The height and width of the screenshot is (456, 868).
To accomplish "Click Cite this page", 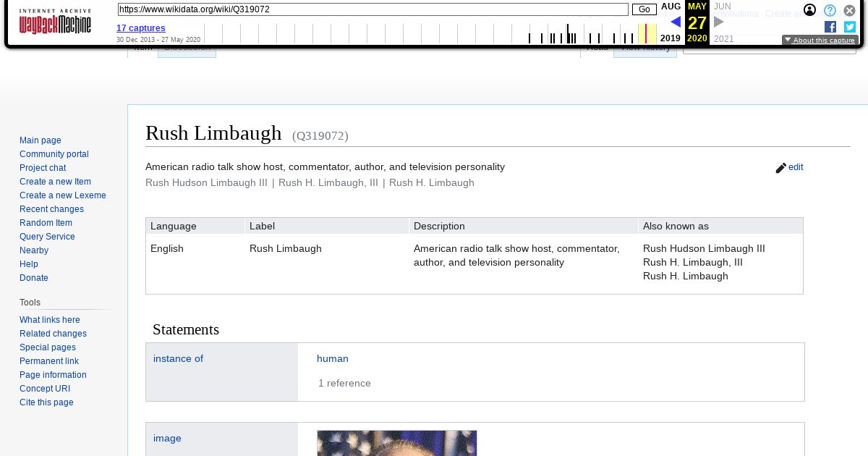I will pyautogui.click(x=46, y=402).
